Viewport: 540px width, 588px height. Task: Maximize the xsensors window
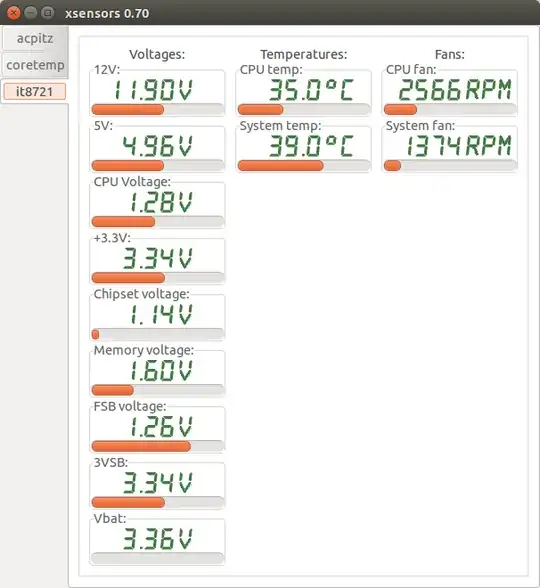coord(48,13)
